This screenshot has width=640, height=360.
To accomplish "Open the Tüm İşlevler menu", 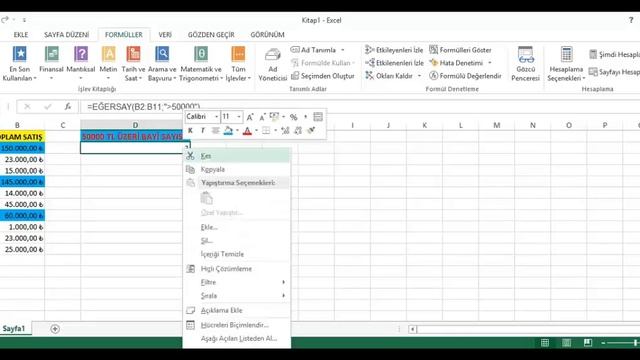I will pyautogui.click(x=238, y=64).
